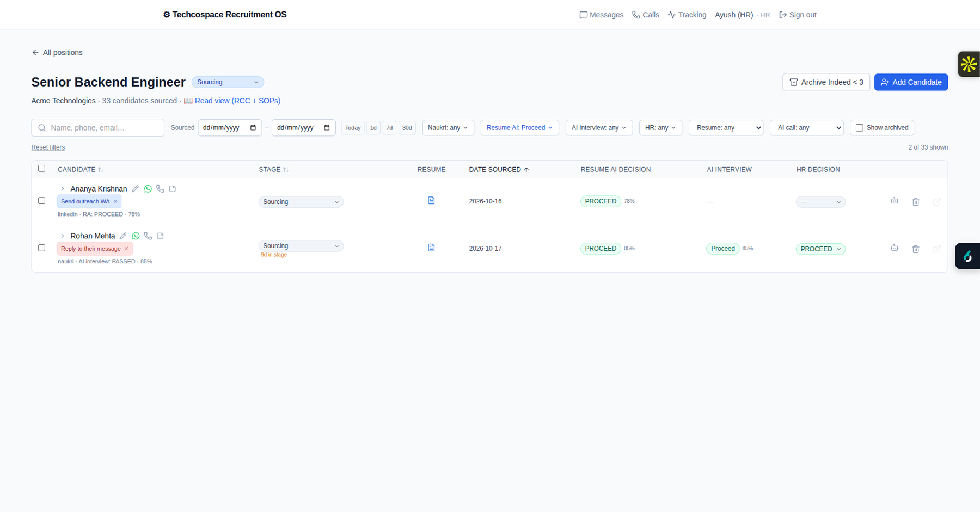Click the Add Candidate button
Screen dimensions: 980x512
911,82
